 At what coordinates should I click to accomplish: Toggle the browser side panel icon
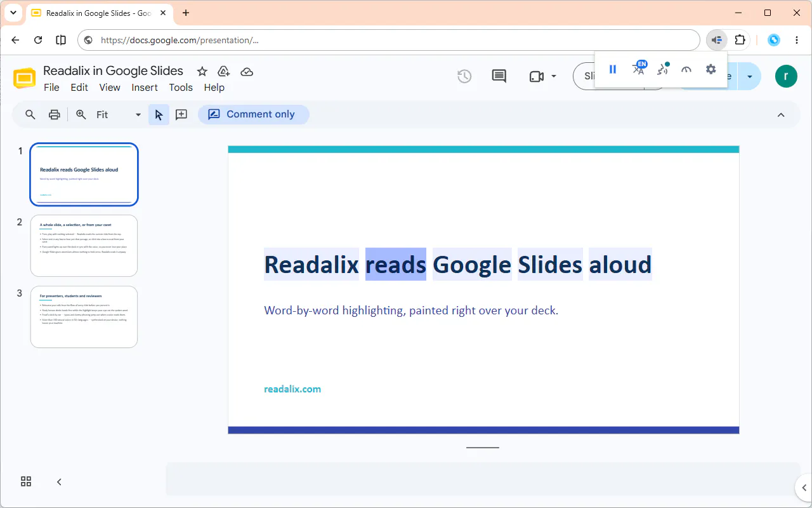tap(61, 40)
